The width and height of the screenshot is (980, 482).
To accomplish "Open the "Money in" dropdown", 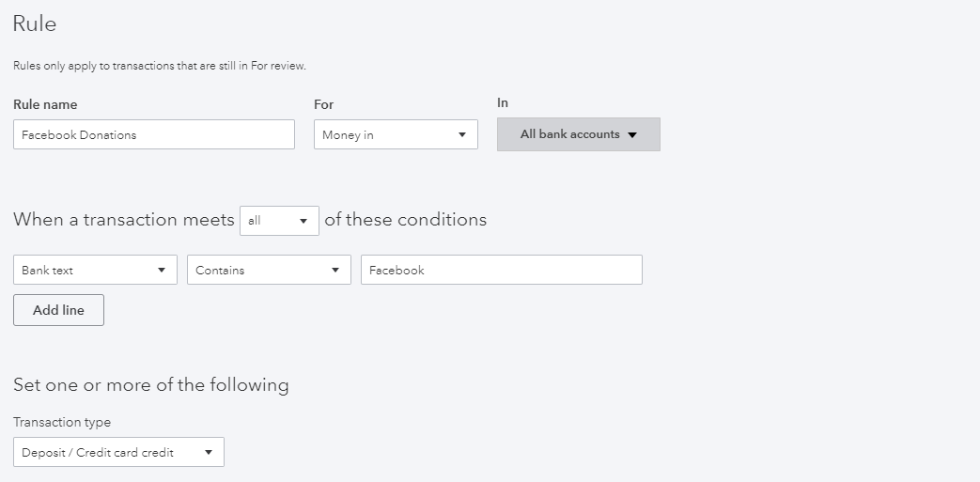I will pos(395,134).
